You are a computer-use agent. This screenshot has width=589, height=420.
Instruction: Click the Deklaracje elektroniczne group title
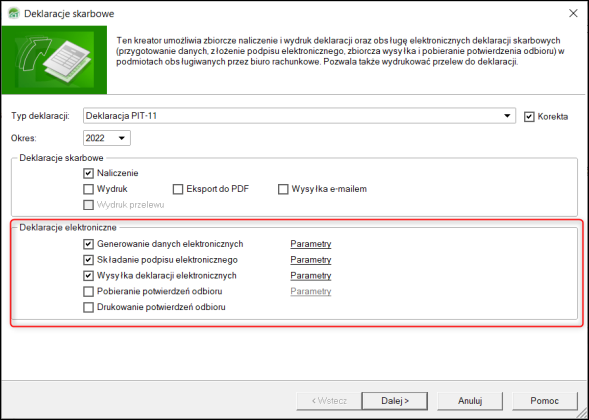tap(68, 227)
